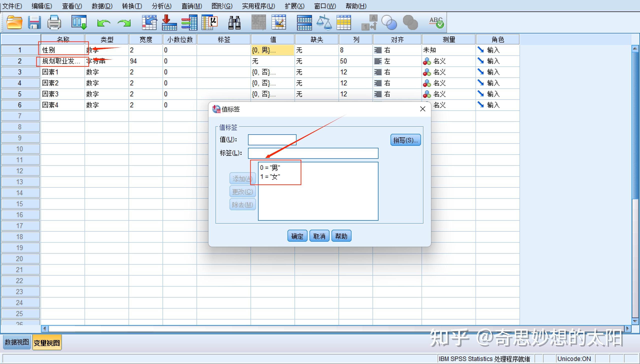This screenshot has height=364, width=640.
Task: Click the Weight cases scales icon
Action: tap(324, 22)
